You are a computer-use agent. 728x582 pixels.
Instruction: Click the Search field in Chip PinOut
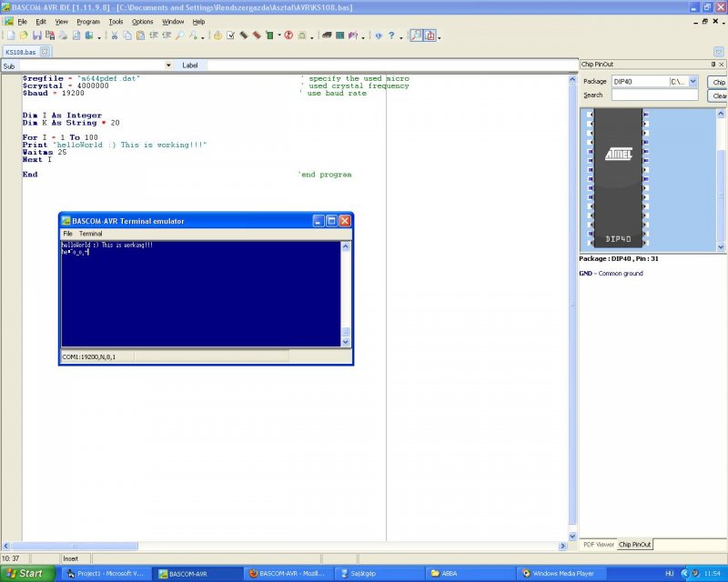pyautogui.click(x=654, y=95)
